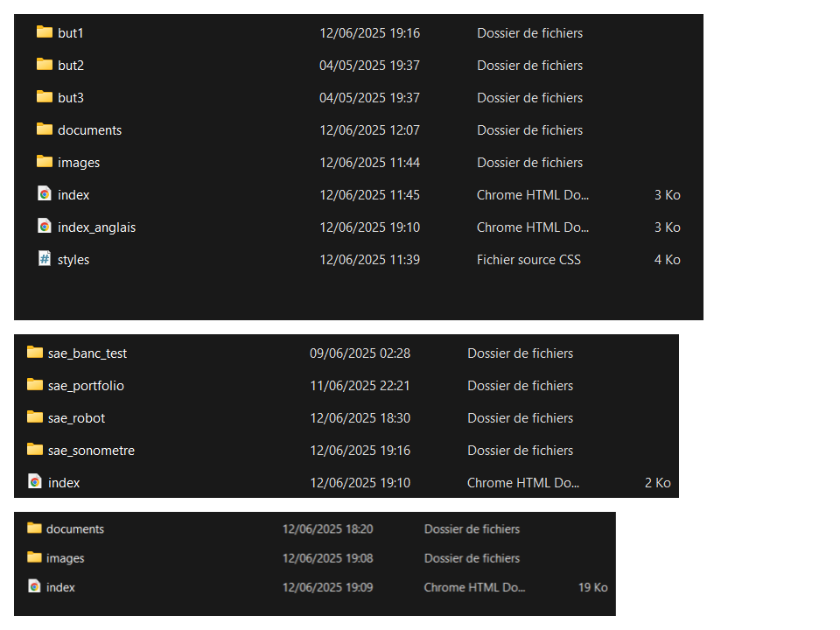Select the sae_sonometre folder icon
The width and height of the screenshot is (840, 630).
tap(35, 450)
